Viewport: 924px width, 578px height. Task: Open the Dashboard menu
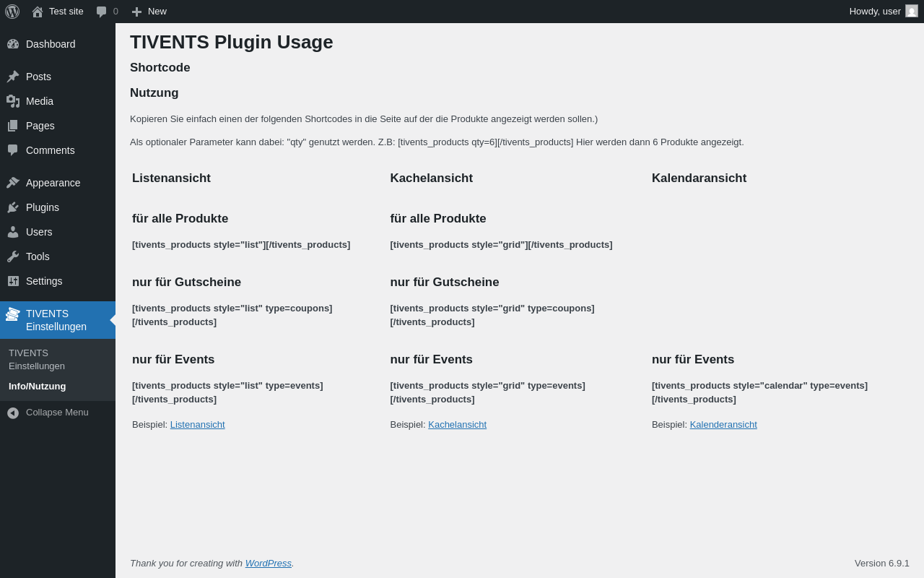click(x=58, y=44)
